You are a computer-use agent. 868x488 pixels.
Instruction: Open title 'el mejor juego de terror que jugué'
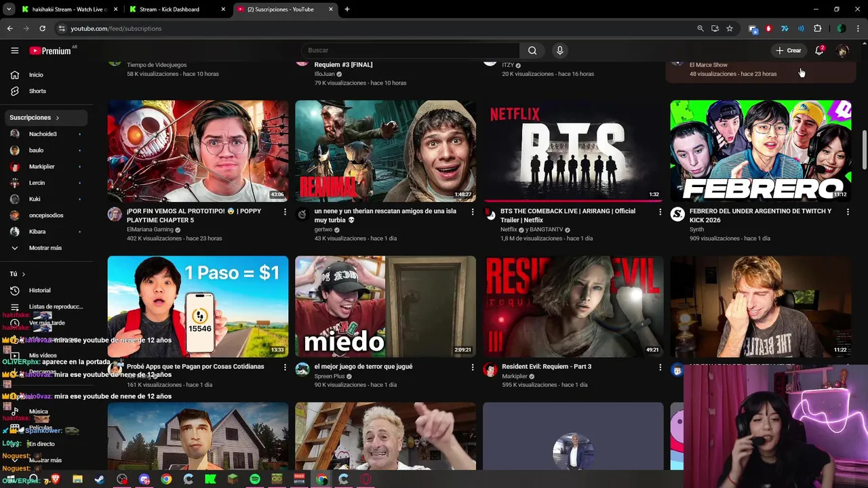363,367
